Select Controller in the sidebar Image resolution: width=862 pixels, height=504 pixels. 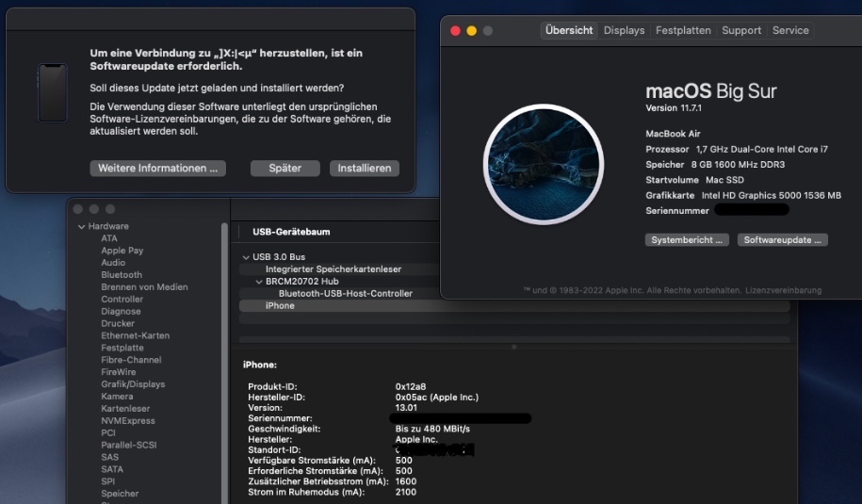pyautogui.click(x=122, y=299)
